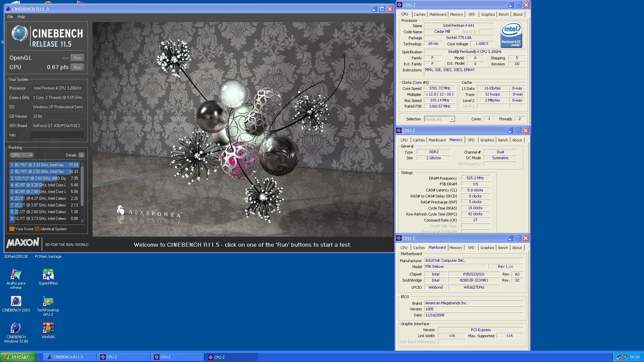Viewport: 644px width, 362px height.
Task: Click the CINEBENCH title bar app icon
Action: pos(9,9)
